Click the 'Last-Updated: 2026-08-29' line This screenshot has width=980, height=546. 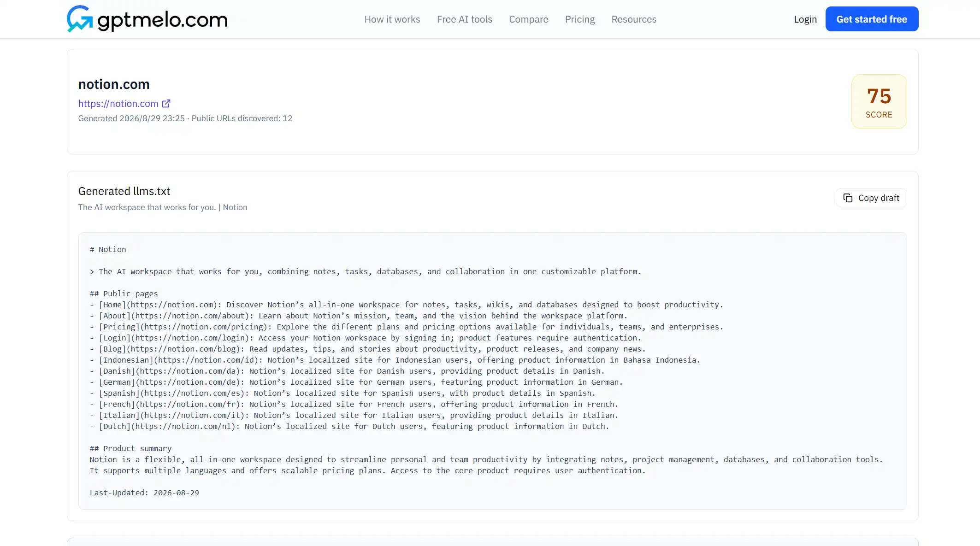(x=144, y=493)
